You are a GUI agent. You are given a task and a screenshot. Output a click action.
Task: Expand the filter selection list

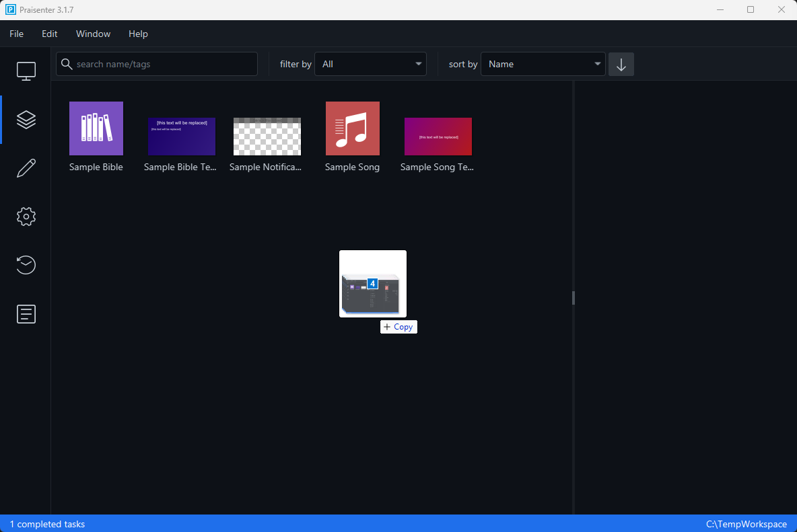417,64
